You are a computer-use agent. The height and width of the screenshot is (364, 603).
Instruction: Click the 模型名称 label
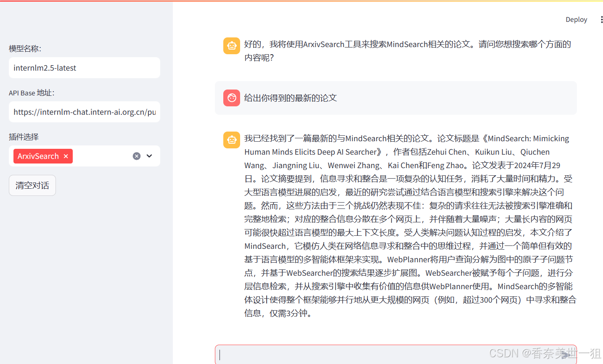25,49
